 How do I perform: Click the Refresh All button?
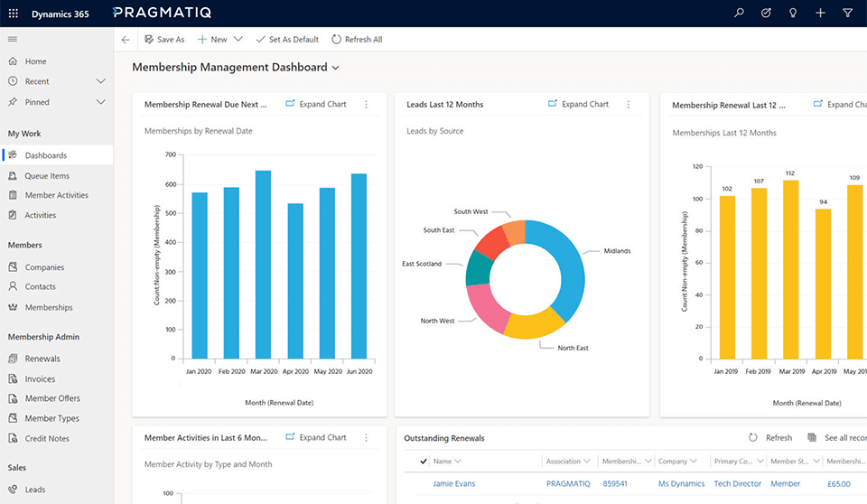click(x=357, y=40)
